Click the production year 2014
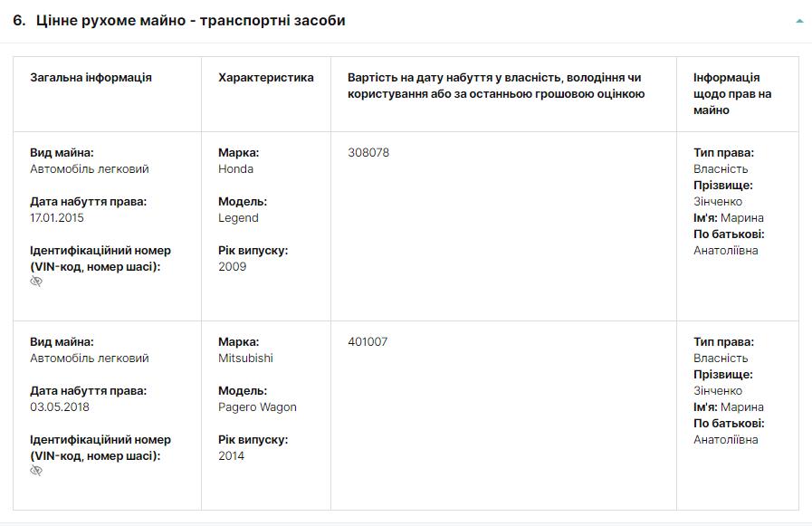Image resolution: width=812 pixels, height=526 pixels. click(x=231, y=456)
